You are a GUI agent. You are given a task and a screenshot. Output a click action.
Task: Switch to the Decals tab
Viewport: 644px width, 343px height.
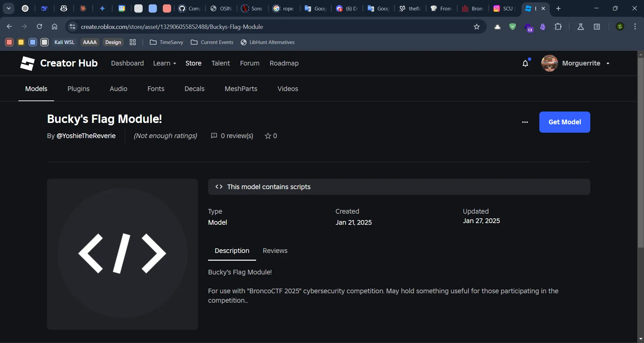[x=194, y=89]
